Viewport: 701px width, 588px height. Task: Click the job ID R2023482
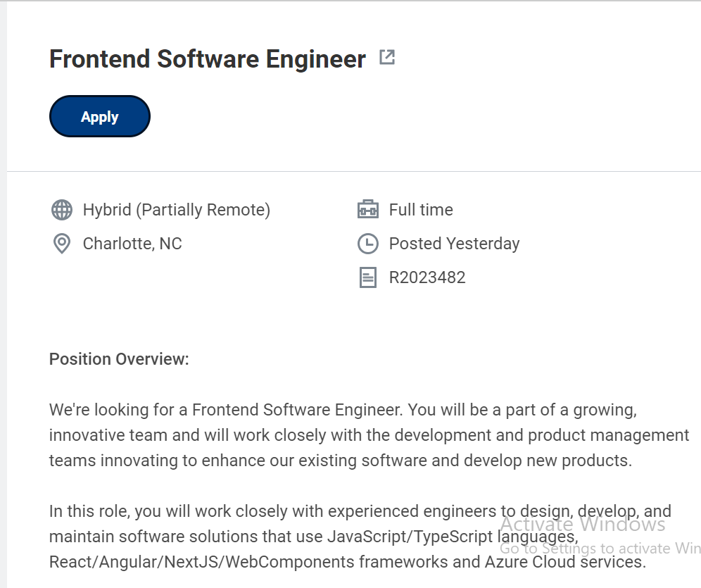coord(427,277)
